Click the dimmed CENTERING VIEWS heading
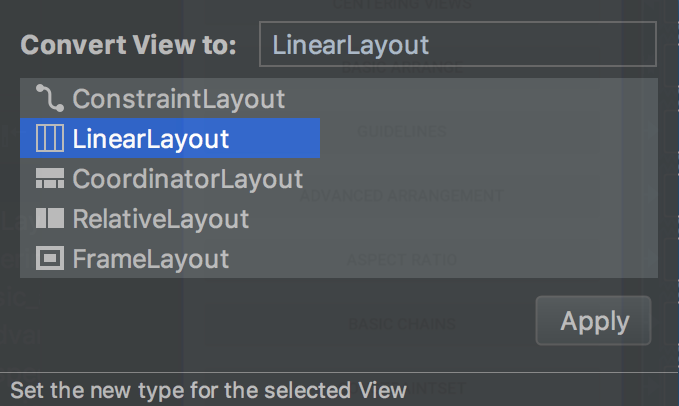 click(x=402, y=5)
